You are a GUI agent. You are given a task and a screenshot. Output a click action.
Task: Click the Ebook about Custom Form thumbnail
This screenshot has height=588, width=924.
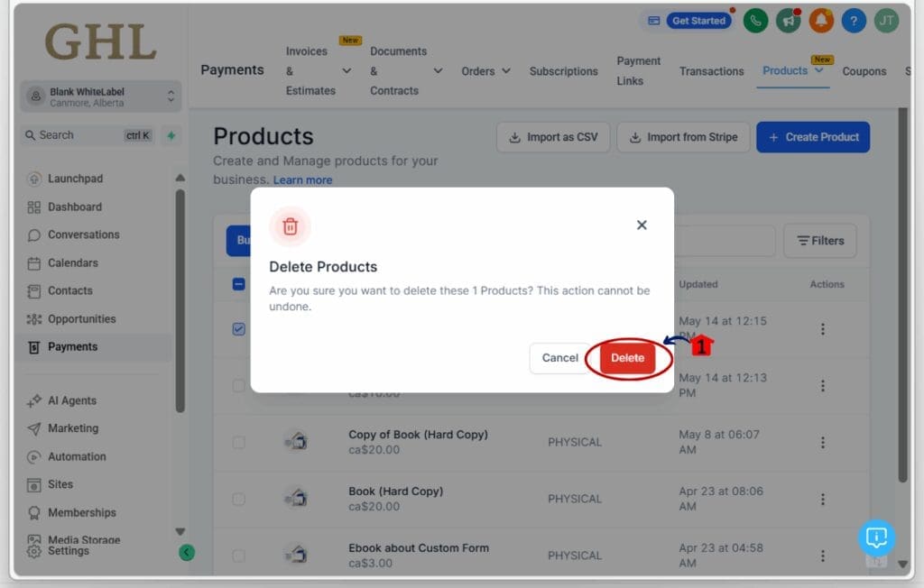pyautogui.click(x=296, y=555)
